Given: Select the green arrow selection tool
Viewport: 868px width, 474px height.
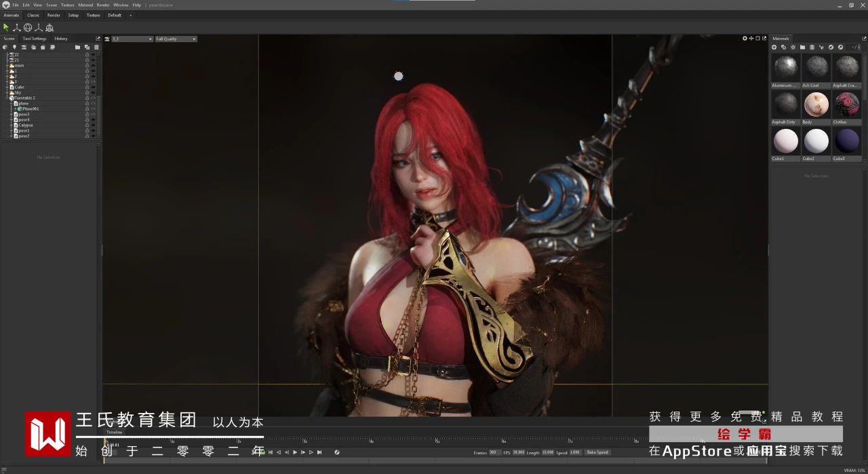Looking at the screenshot, I should point(6,27).
